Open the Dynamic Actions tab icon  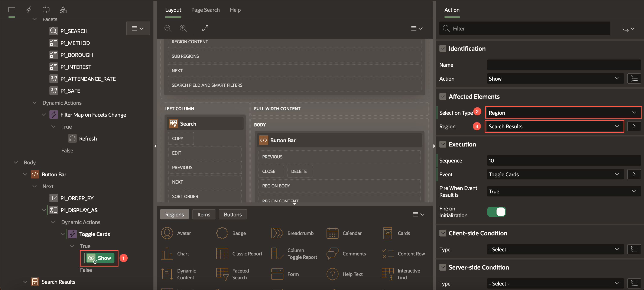(29, 10)
